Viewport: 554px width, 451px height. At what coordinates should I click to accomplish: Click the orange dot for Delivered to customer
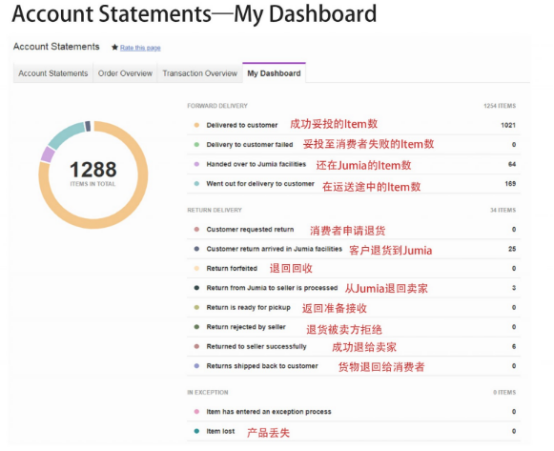tap(197, 125)
